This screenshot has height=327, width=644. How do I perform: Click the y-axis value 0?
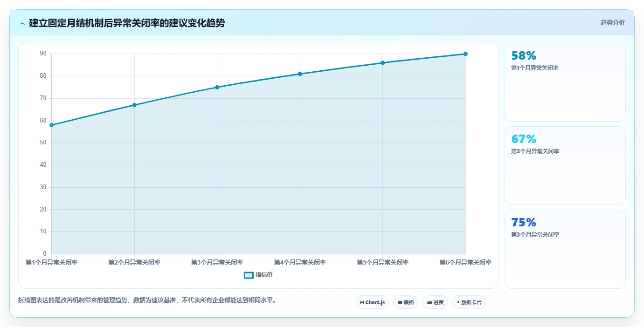pyautogui.click(x=45, y=254)
